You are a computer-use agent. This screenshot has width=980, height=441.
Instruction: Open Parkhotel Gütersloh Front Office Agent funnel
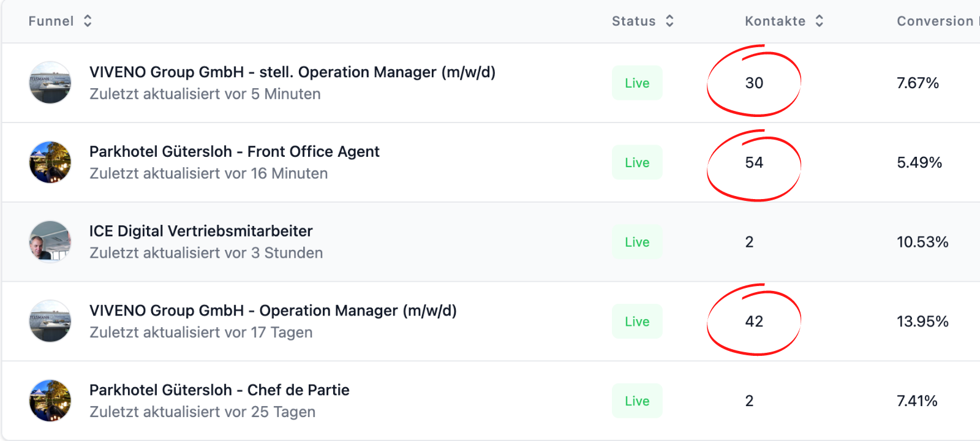coord(235,151)
